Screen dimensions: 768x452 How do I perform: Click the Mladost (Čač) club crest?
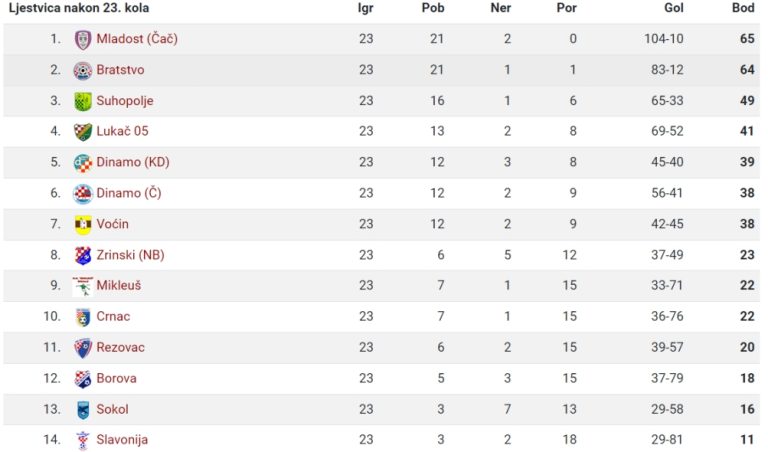pos(83,40)
